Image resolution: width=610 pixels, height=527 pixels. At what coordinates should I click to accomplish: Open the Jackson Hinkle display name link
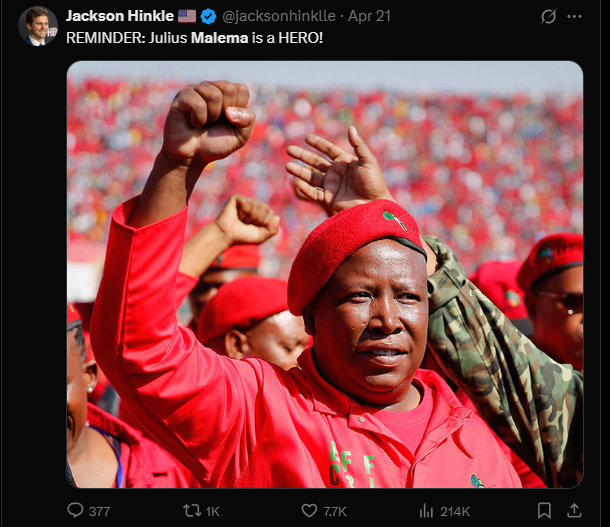(120, 16)
